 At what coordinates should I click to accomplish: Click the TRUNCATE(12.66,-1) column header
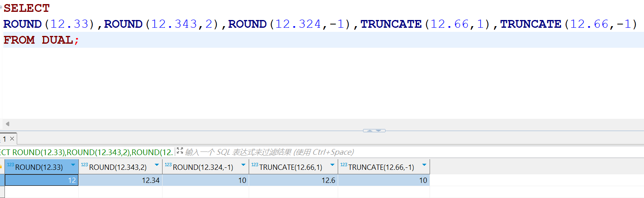[381, 167]
